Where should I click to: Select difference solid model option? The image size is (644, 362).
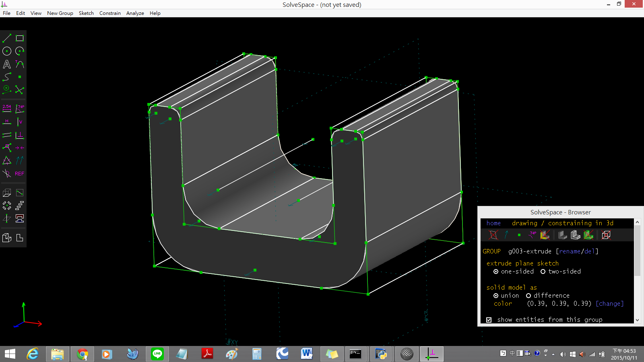coord(528,296)
